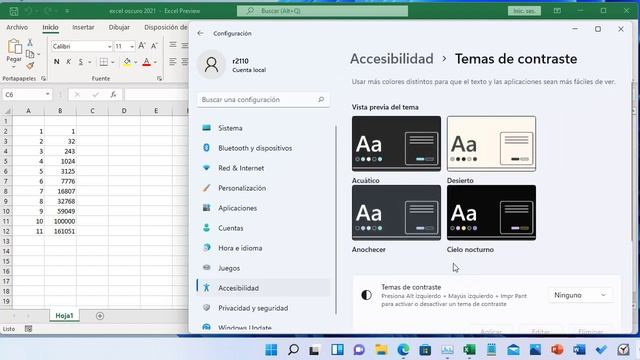Click the Excel Buscar (Alt+Q) search box
640x360 pixels.
click(322, 11)
